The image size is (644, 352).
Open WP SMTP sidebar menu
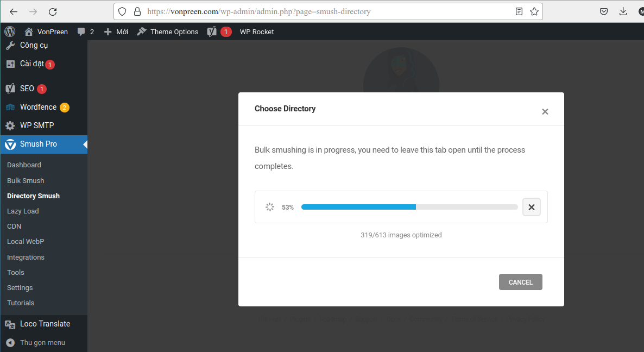click(x=36, y=125)
